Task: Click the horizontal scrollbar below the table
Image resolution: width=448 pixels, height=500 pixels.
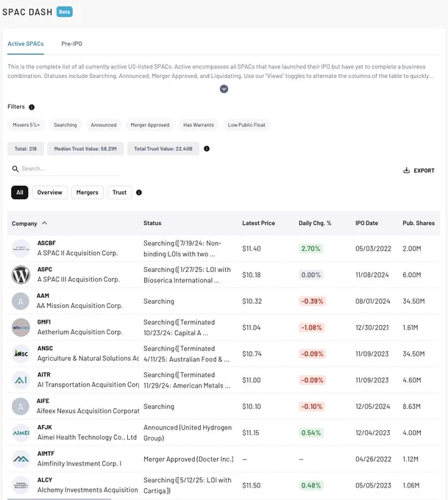Action: (x=60, y=499)
